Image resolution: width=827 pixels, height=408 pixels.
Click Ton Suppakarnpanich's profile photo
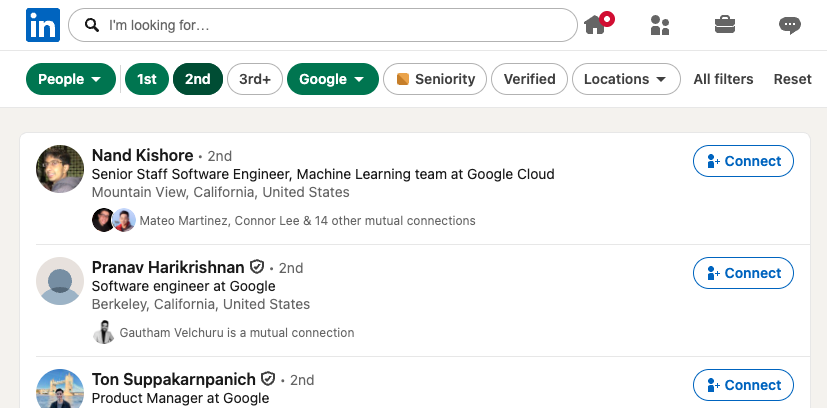coord(60,388)
